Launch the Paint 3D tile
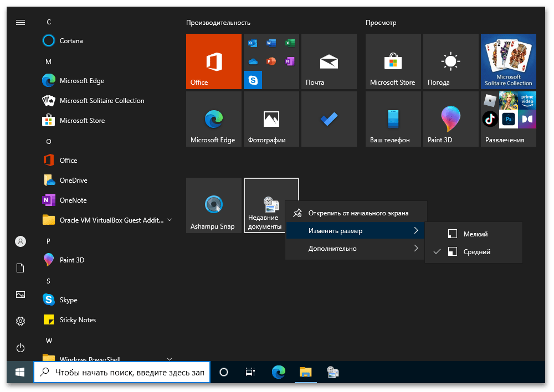The width and height of the screenshot is (554, 392). (450, 119)
